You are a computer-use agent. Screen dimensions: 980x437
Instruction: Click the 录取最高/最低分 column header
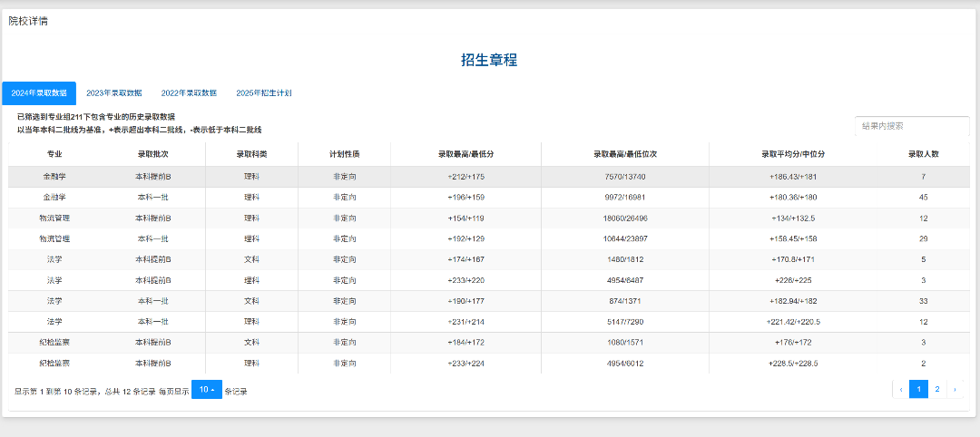[466, 154]
